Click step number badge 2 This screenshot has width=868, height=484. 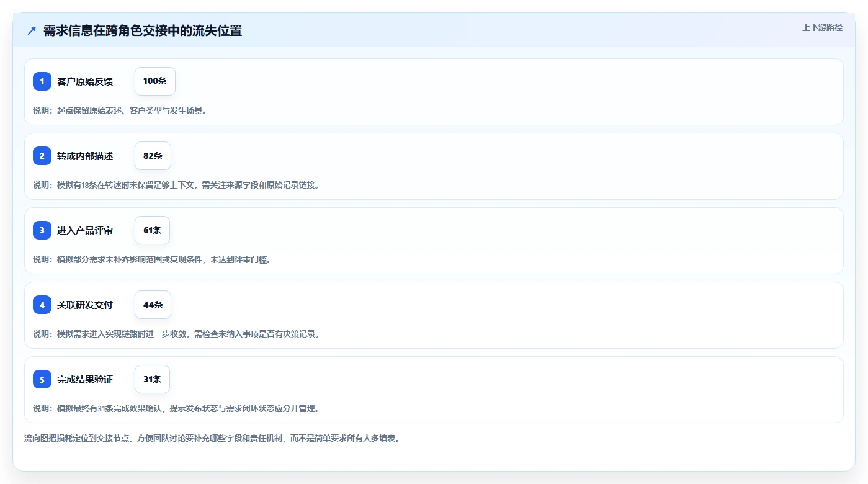(42, 156)
